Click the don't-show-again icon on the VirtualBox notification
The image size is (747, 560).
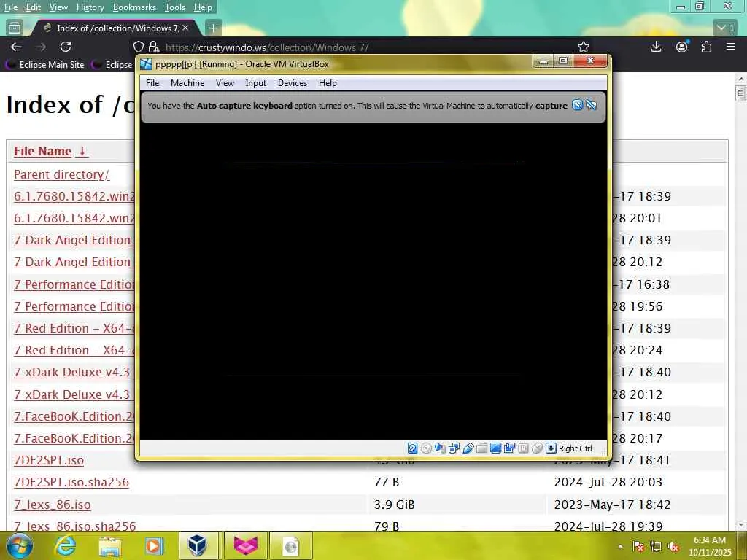point(591,105)
